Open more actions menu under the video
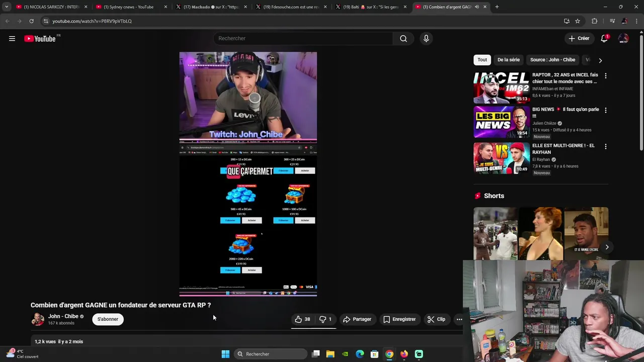This screenshot has height=362, width=644. click(459, 319)
